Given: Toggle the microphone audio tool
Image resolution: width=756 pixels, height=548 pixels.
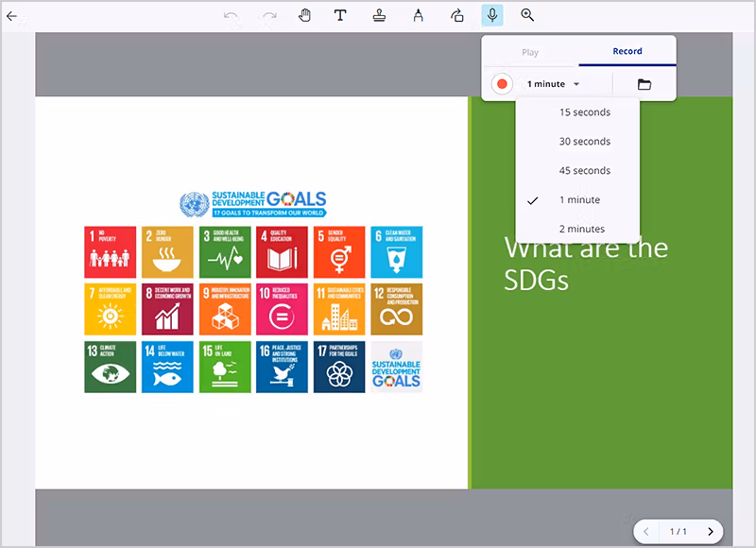Looking at the screenshot, I should 491,15.
